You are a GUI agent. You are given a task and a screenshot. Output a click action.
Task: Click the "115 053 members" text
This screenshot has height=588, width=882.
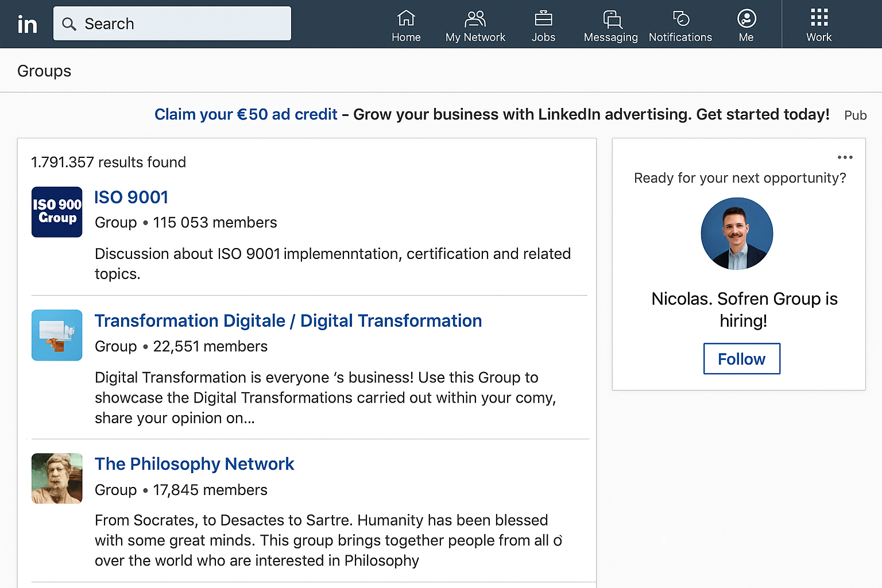215,222
